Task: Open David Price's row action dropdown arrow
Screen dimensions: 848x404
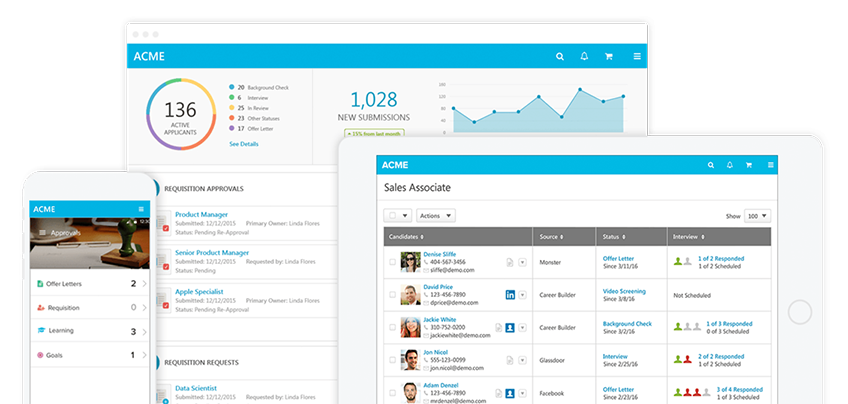Action: [x=522, y=295]
